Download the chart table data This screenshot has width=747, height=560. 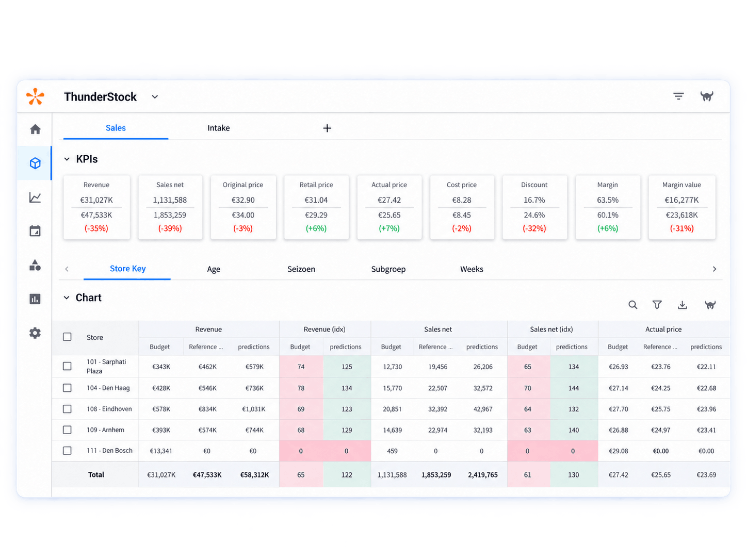683,305
